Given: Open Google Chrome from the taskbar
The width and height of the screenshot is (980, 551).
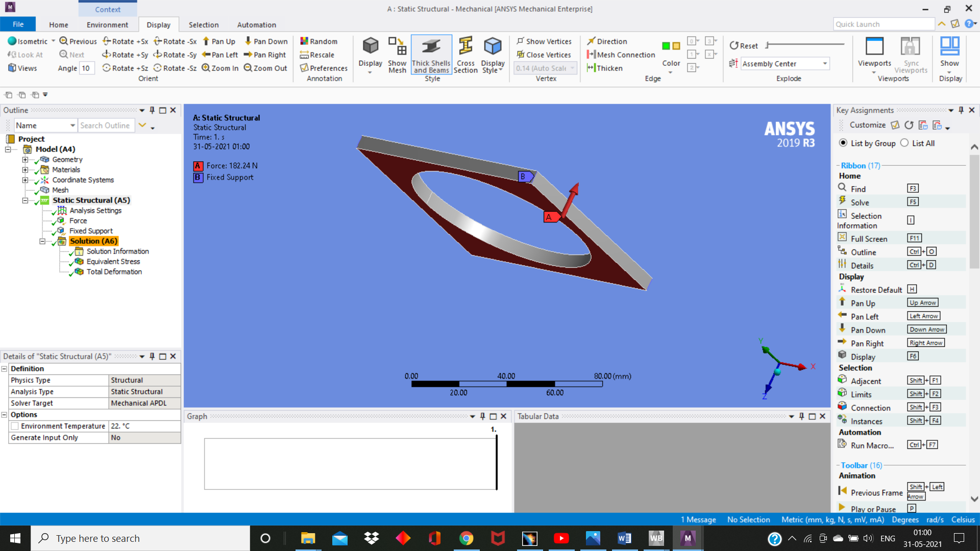Looking at the screenshot, I should (x=466, y=538).
